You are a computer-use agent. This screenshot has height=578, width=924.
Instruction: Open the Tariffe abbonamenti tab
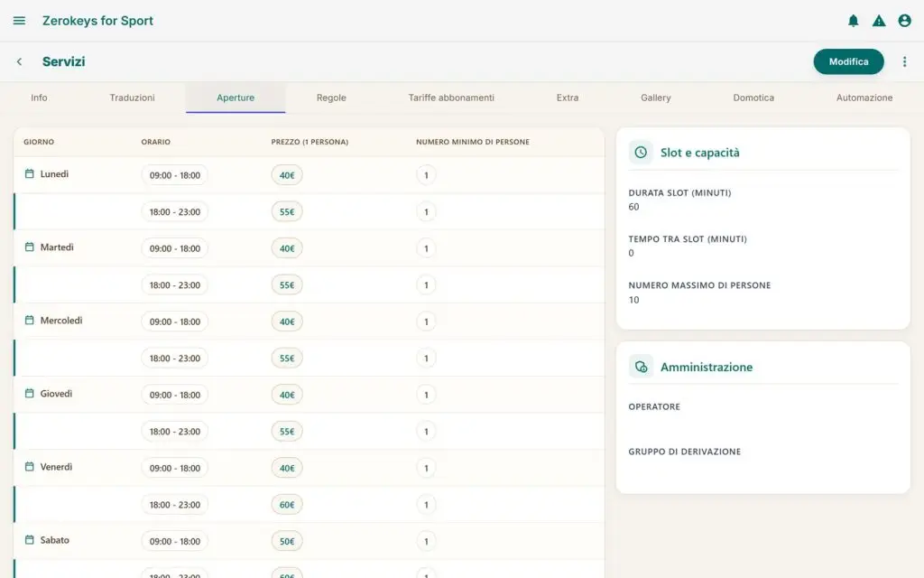[x=451, y=98]
